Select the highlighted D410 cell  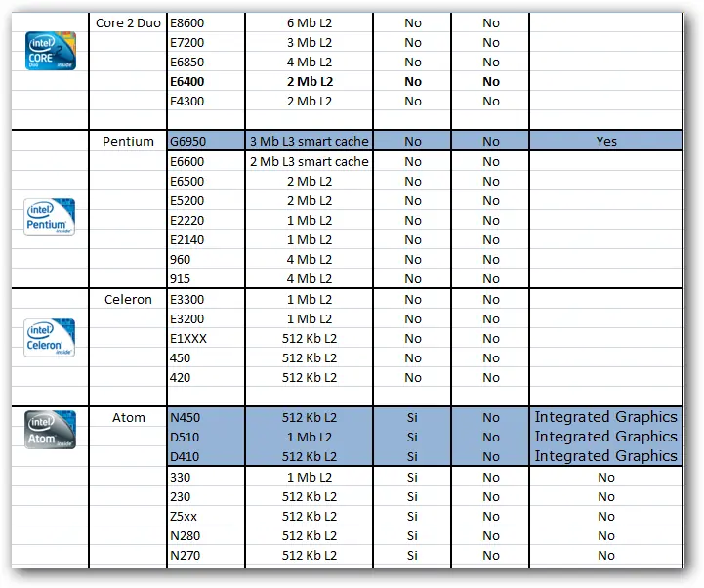206,456
